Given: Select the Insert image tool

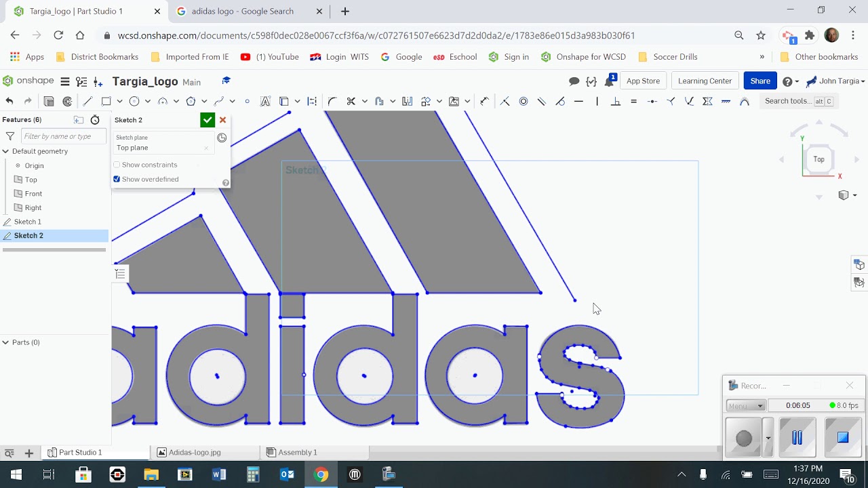Looking at the screenshot, I should tap(454, 101).
